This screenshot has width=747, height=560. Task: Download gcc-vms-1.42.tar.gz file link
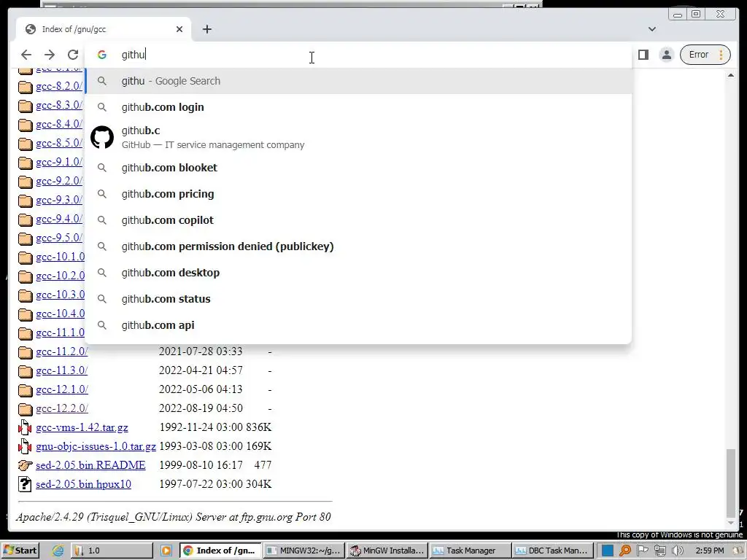pyautogui.click(x=82, y=427)
